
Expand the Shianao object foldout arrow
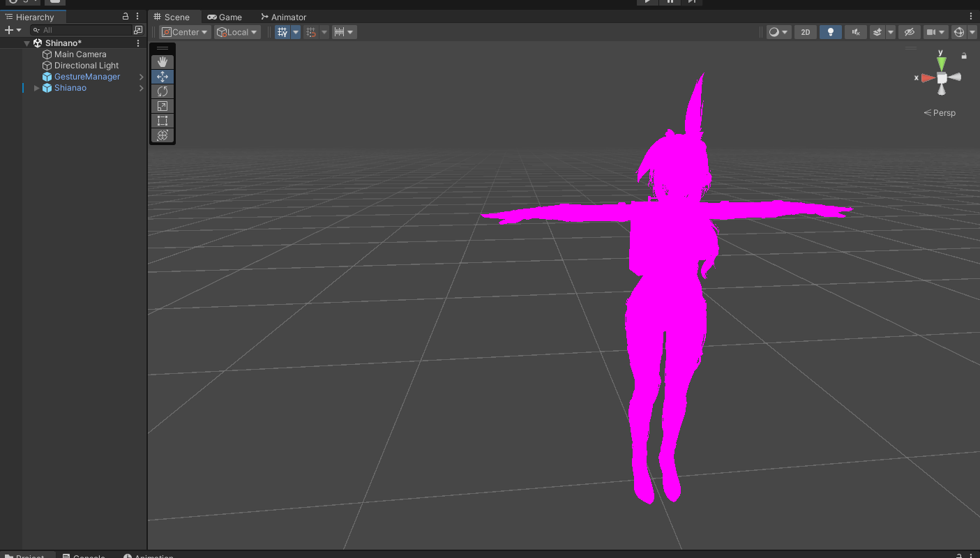pos(37,88)
